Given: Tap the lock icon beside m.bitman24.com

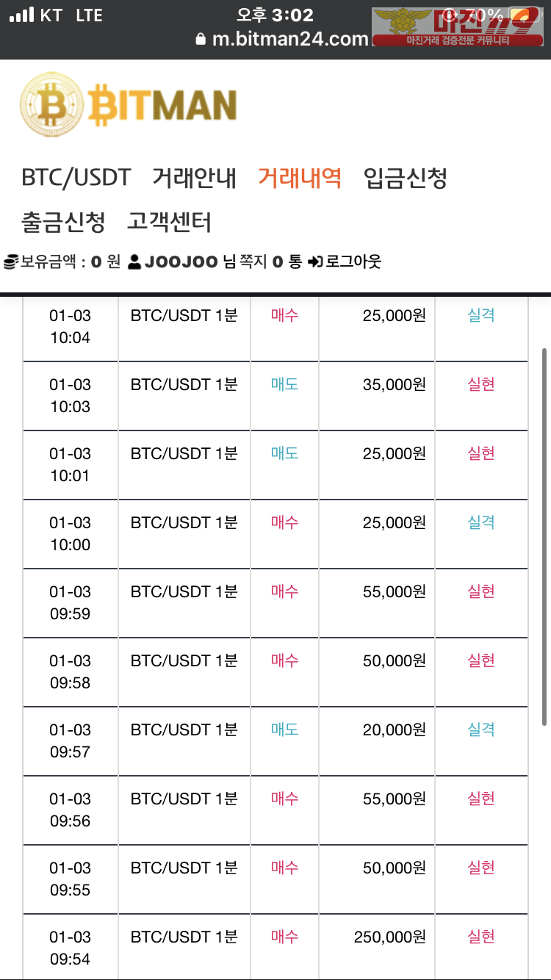Looking at the screenshot, I should coord(201,40).
